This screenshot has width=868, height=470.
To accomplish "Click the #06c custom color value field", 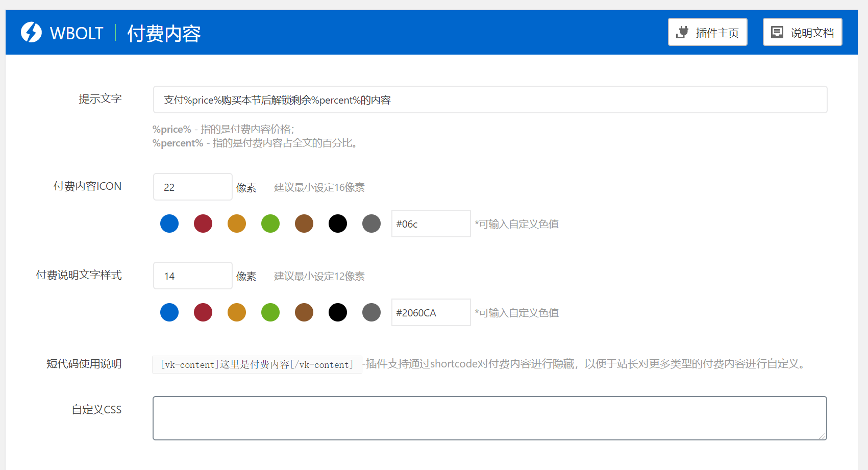I will coord(430,224).
